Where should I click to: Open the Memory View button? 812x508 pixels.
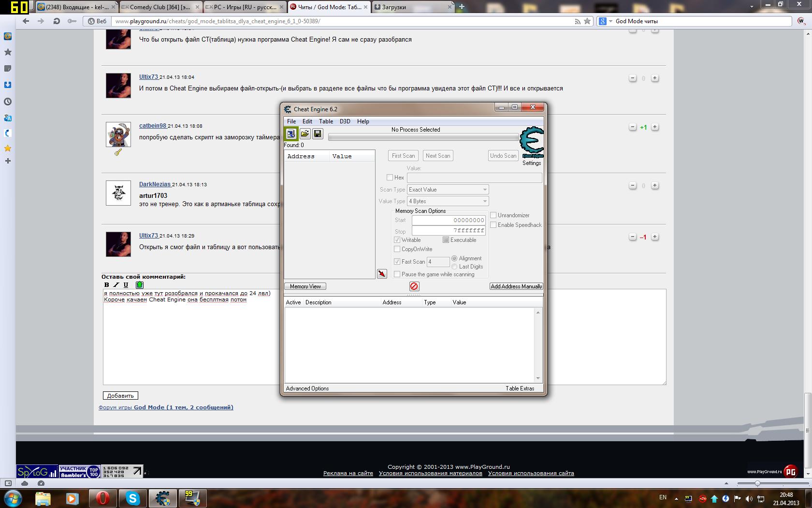(305, 286)
